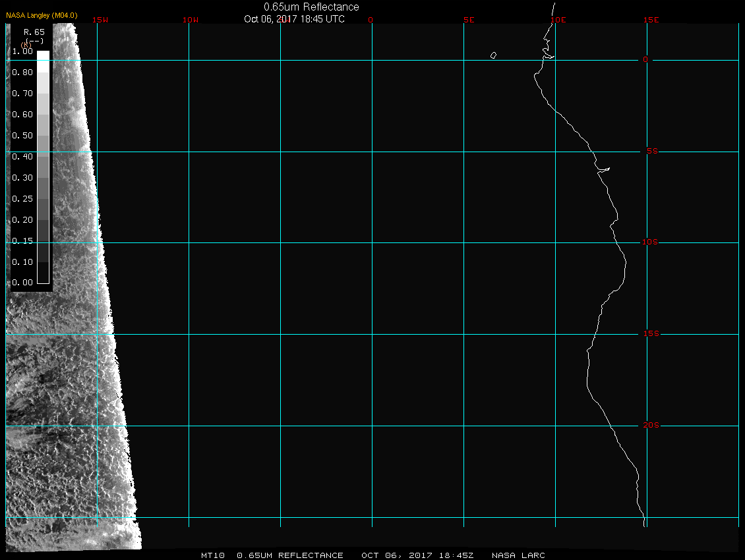The height and width of the screenshot is (560, 745).
Task: Select the 10E longitude label
Action: [558, 20]
